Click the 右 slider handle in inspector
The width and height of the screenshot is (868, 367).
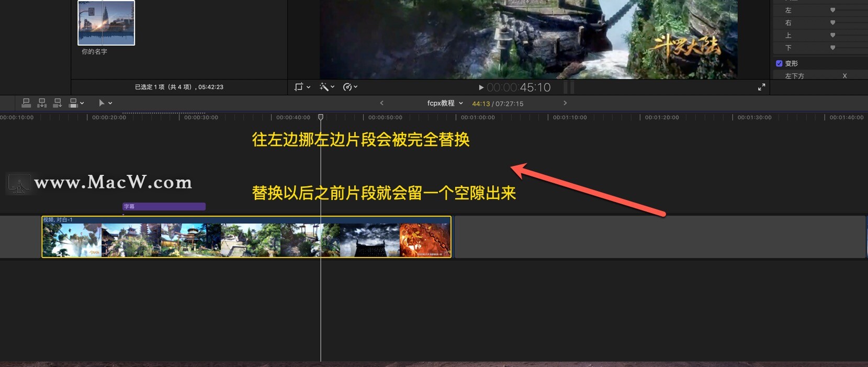pos(832,23)
